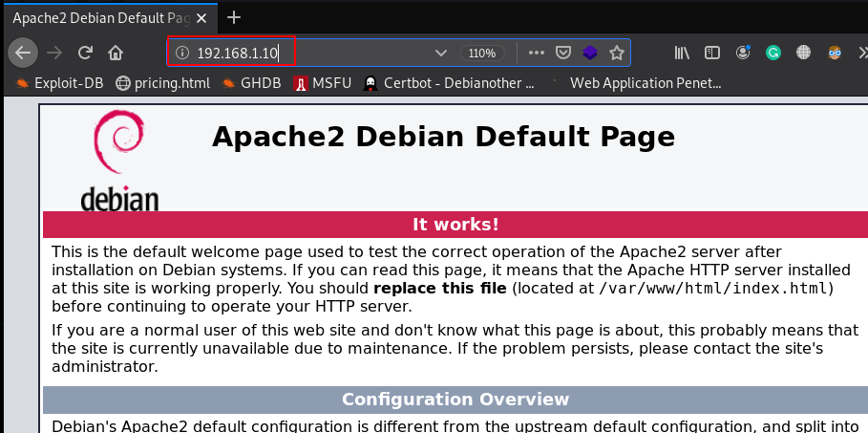Click the Apache2 Debian Default Page heading
This screenshot has width=868, height=433.
pos(443,137)
